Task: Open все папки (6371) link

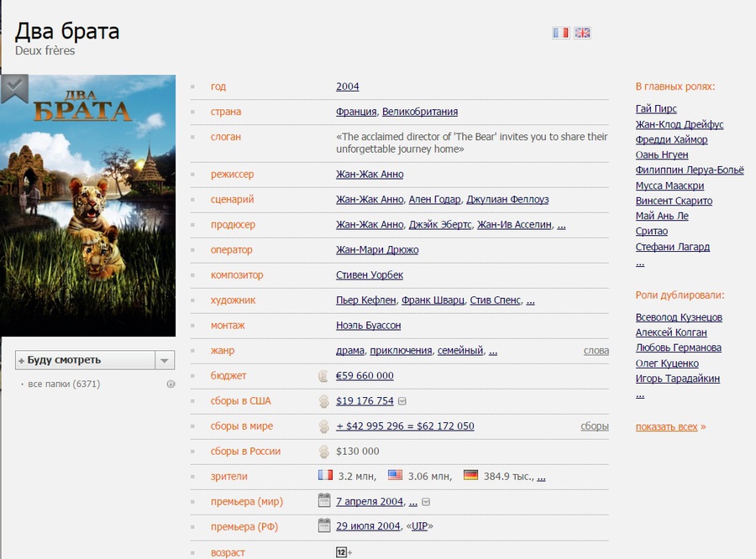Action: coord(64,384)
